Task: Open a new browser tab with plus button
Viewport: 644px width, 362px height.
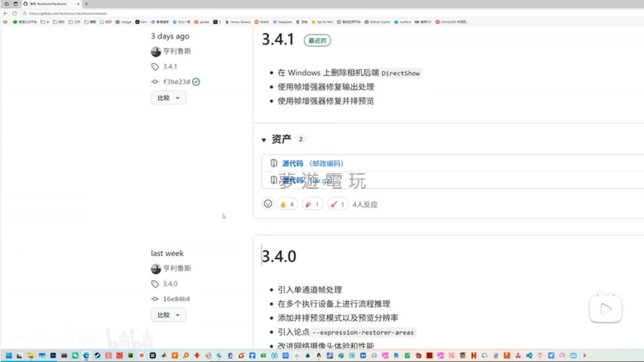Action: [x=87, y=4]
